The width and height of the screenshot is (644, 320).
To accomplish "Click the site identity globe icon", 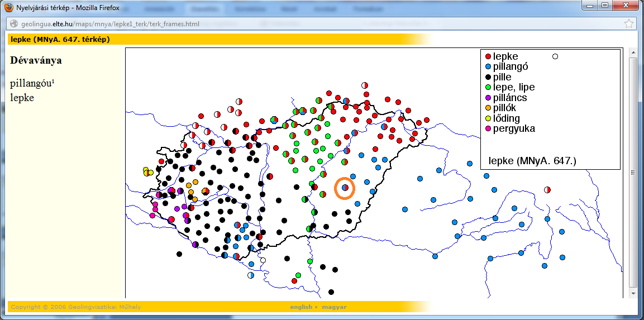I will pyautogui.click(x=13, y=24).
